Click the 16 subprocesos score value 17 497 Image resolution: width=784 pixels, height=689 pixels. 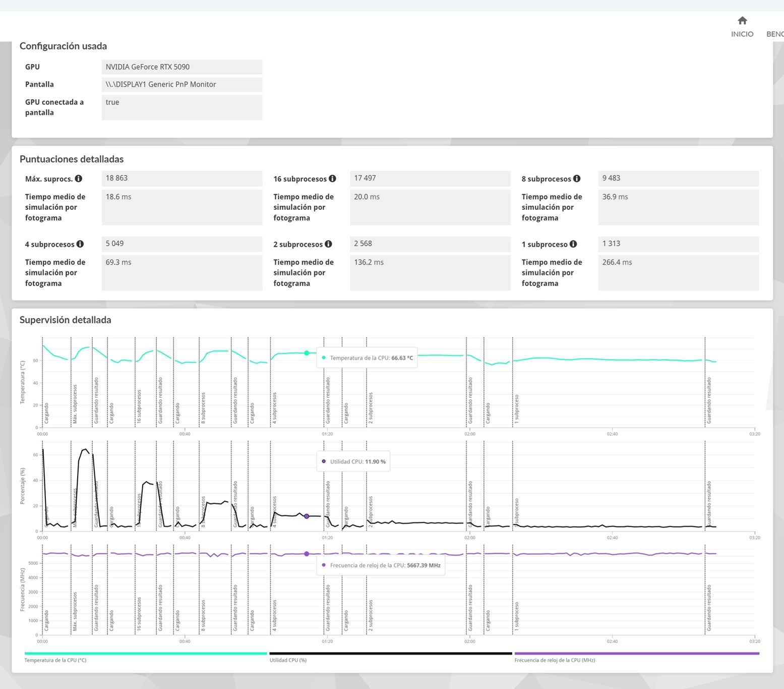click(x=430, y=179)
